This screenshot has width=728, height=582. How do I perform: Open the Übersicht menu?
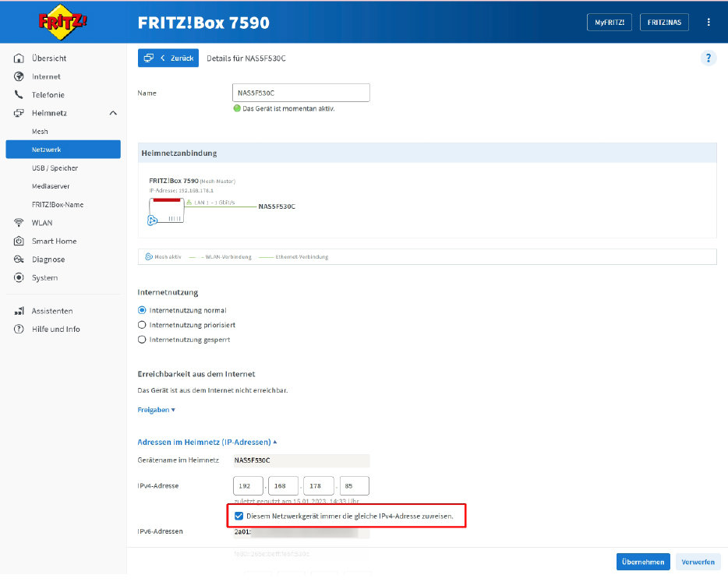(49, 58)
